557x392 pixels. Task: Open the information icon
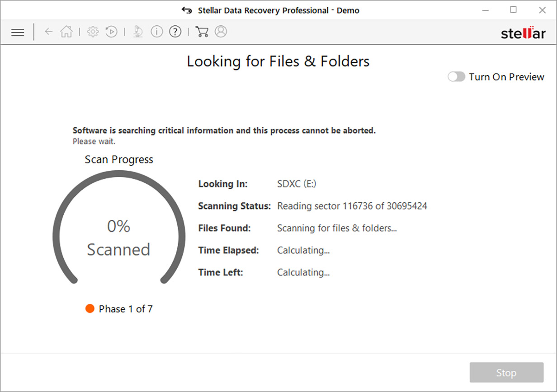(x=156, y=32)
